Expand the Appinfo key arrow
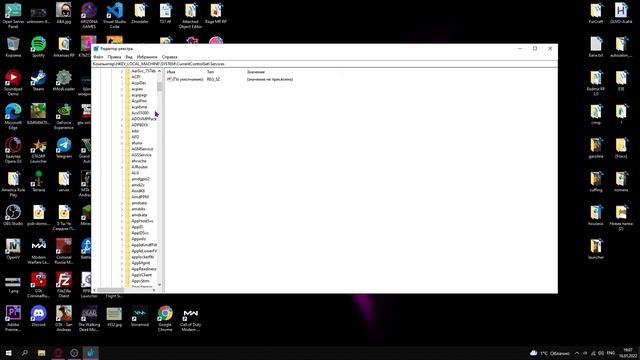The height and width of the screenshot is (360, 640). [x=122, y=239]
